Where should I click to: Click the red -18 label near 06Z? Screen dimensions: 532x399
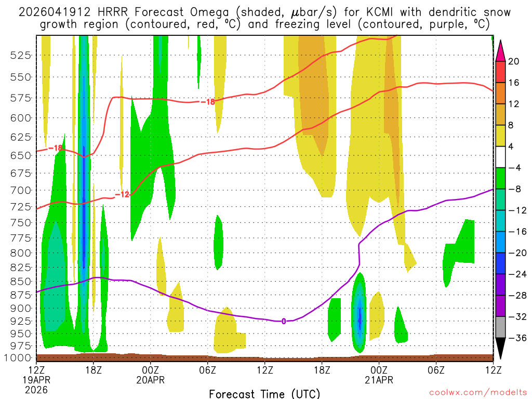coord(207,102)
